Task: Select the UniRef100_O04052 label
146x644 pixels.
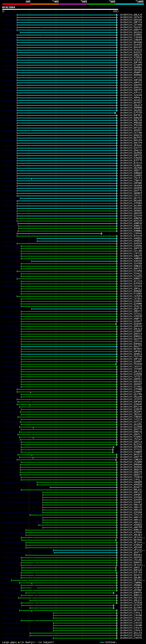Action: 131,45
